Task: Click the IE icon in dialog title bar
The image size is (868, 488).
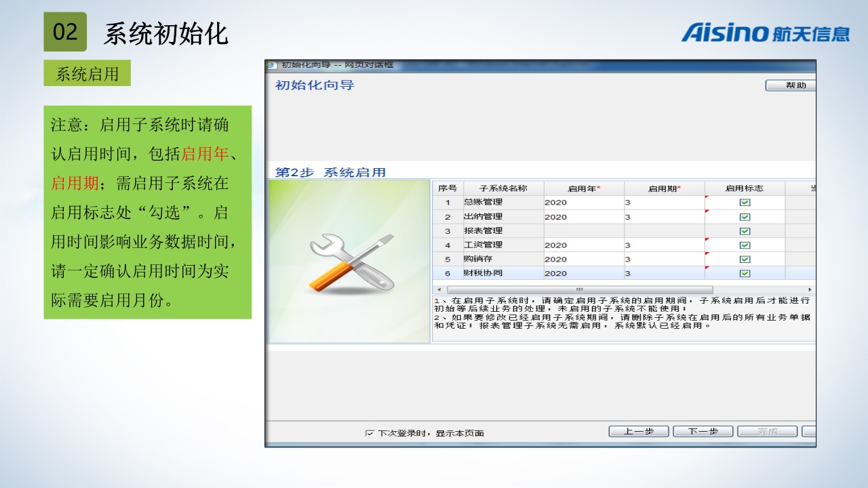Action: click(273, 65)
